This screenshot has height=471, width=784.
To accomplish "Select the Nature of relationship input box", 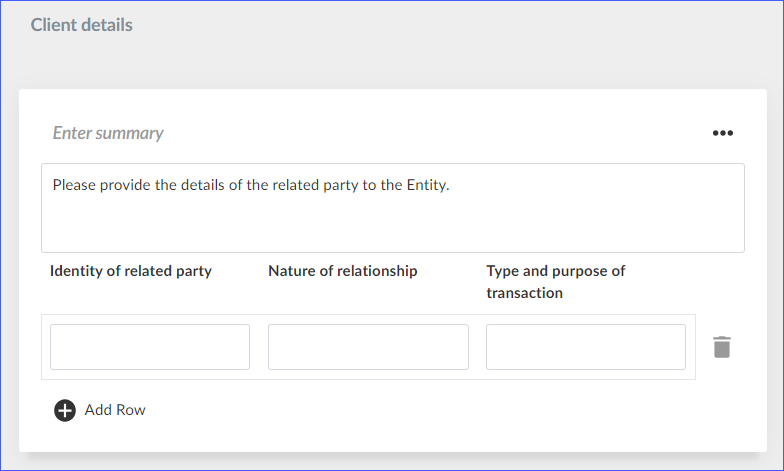I will point(368,347).
